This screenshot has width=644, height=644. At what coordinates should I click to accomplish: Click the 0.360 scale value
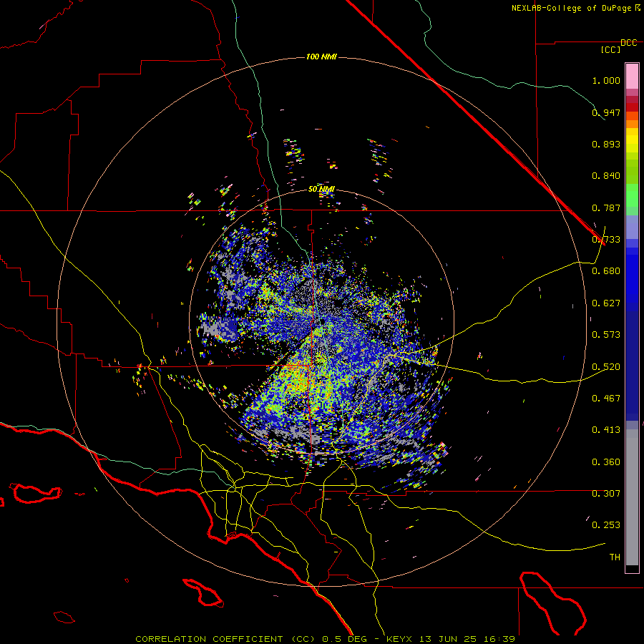(606, 462)
